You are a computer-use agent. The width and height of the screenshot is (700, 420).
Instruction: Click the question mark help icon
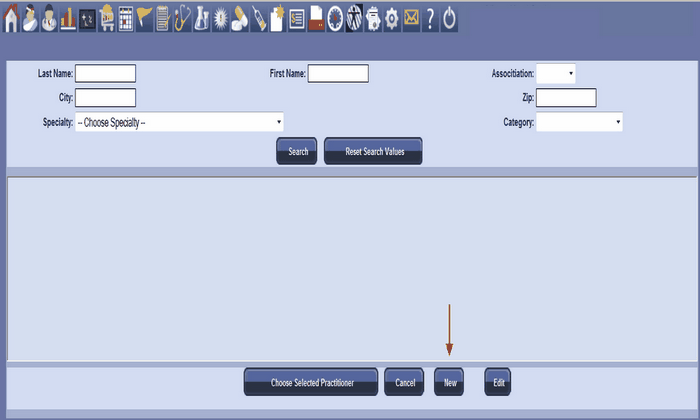(430, 19)
